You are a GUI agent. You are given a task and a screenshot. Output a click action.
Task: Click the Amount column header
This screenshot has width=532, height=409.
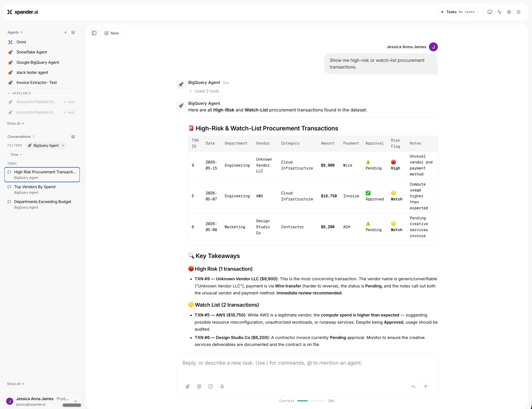(x=328, y=143)
